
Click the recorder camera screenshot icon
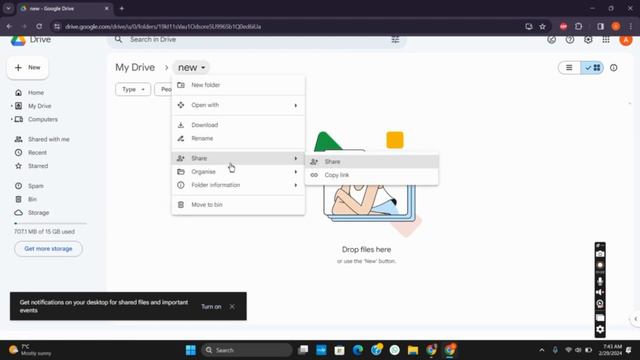[600, 254]
